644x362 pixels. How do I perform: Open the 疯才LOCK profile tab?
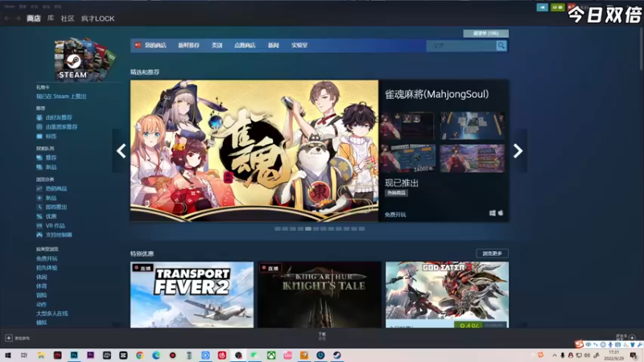click(97, 19)
